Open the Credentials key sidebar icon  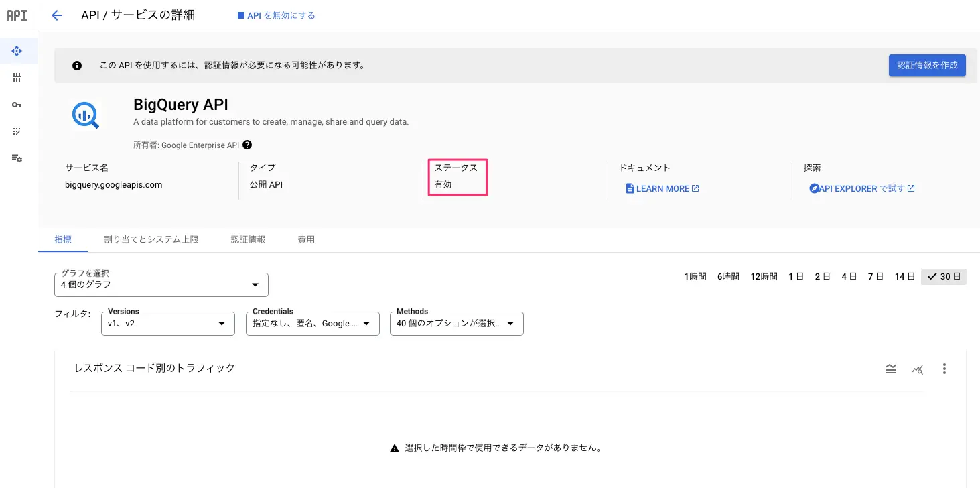17,105
